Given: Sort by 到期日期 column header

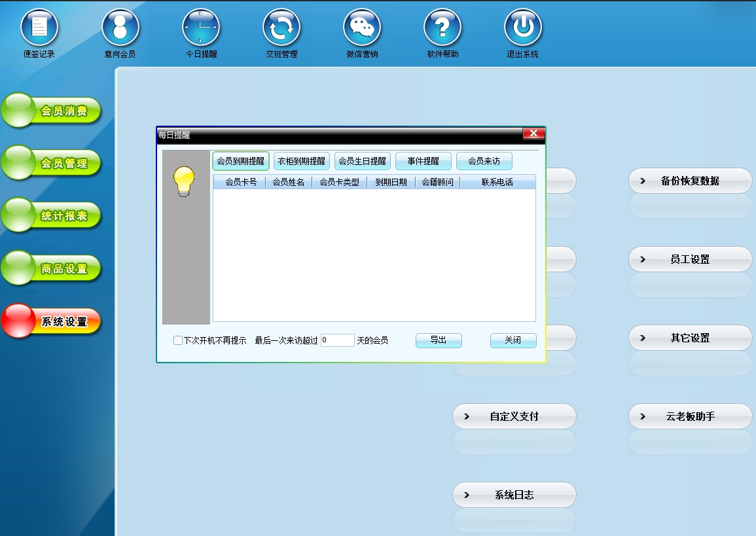Looking at the screenshot, I should (391, 183).
